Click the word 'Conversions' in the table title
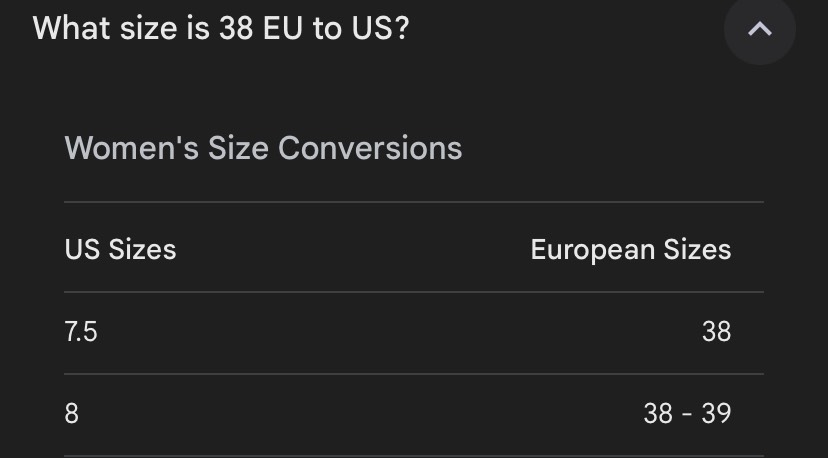Viewport: 828px width, 458px height. (370, 148)
